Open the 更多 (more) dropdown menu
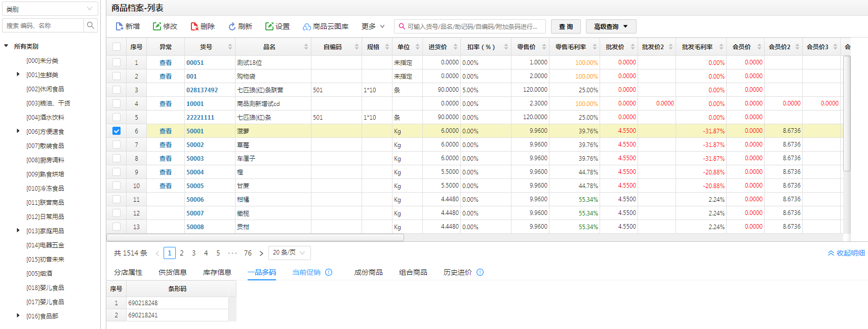868x329 pixels. tap(373, 26)
